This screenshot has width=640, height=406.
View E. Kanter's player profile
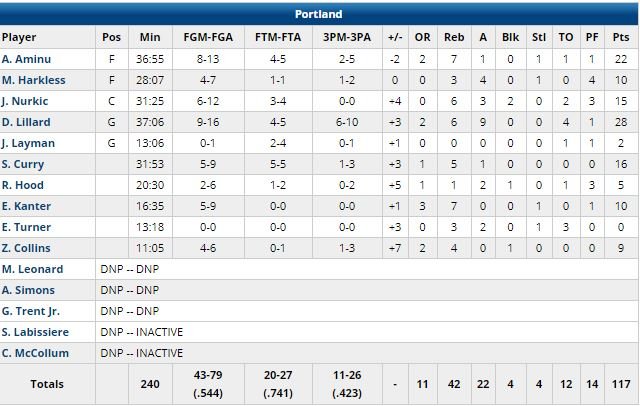pos(25,206)
